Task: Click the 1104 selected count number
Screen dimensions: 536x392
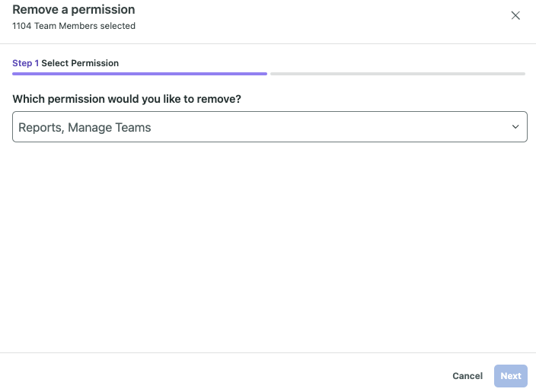Action: [22, 26]
